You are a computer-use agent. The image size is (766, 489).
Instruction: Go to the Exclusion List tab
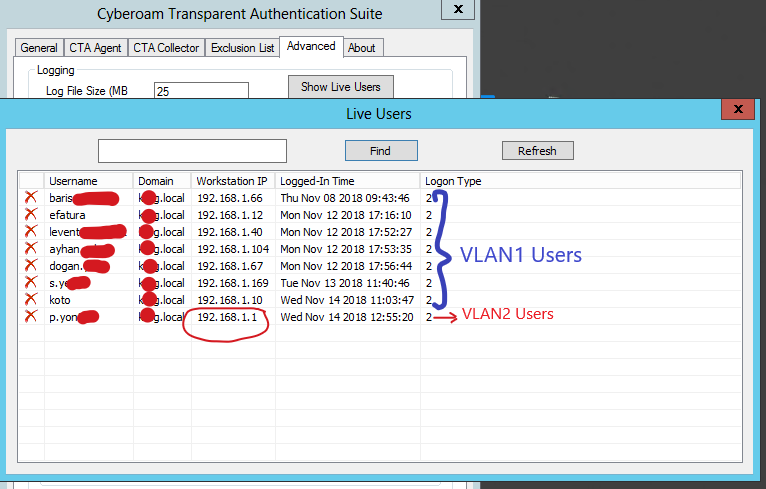pyautogui.click(x=242, y=48)
